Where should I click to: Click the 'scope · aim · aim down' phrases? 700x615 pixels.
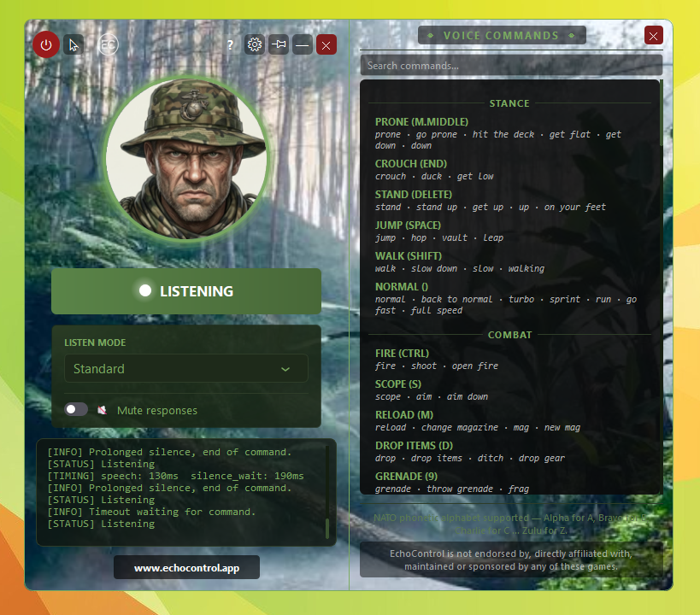[432, 396]
